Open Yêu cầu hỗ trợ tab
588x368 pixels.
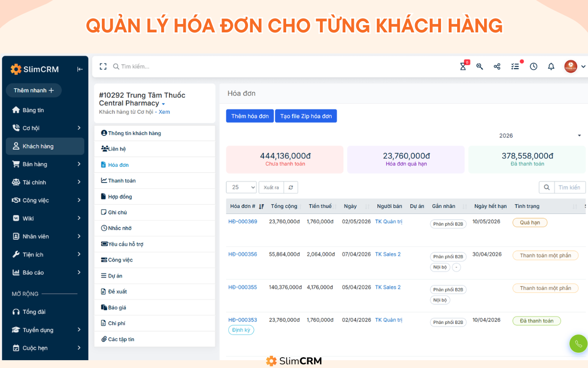click(x=154, y=244)
